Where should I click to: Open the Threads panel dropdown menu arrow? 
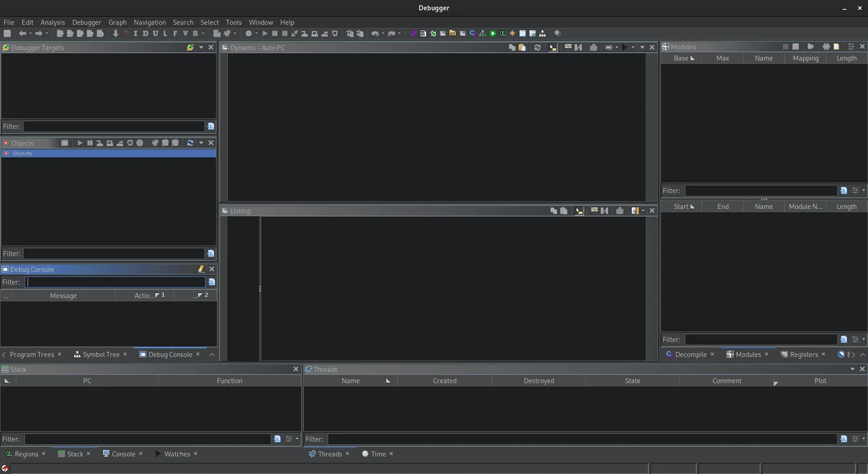[852, 369]
